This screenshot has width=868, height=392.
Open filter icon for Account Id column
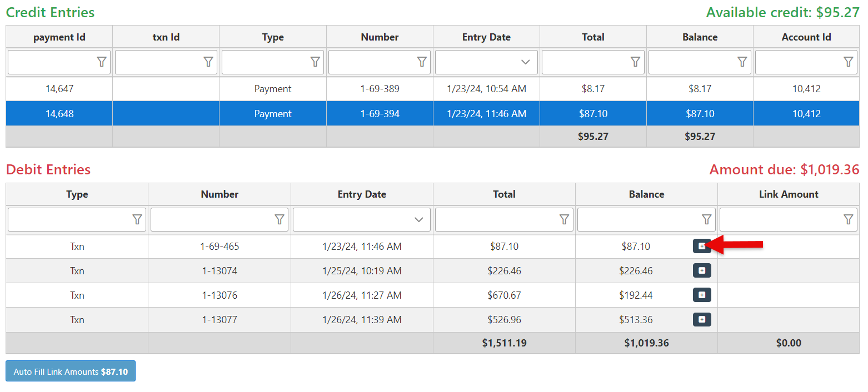pos(849,62)
